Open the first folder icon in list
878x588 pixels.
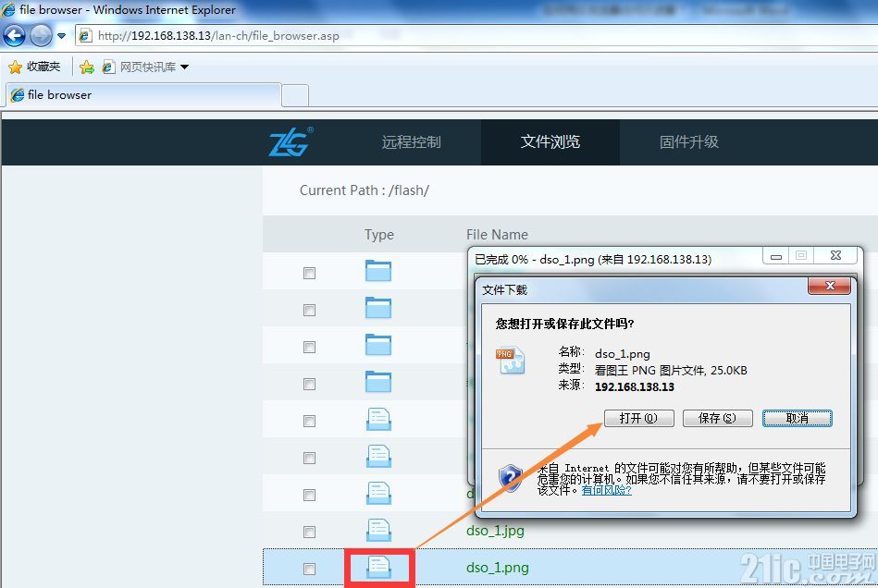pos(378,271)
